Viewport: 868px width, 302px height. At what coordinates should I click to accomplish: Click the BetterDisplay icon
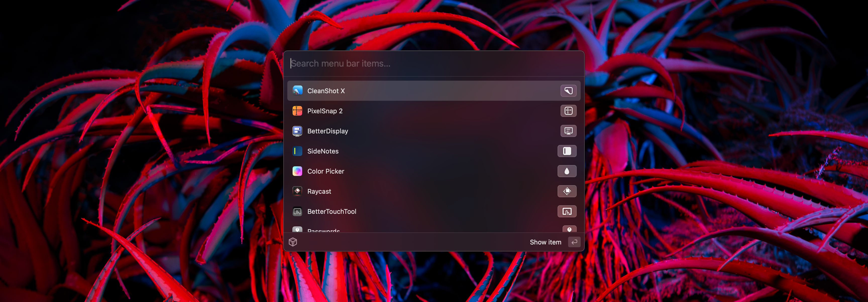coord(297,131)
